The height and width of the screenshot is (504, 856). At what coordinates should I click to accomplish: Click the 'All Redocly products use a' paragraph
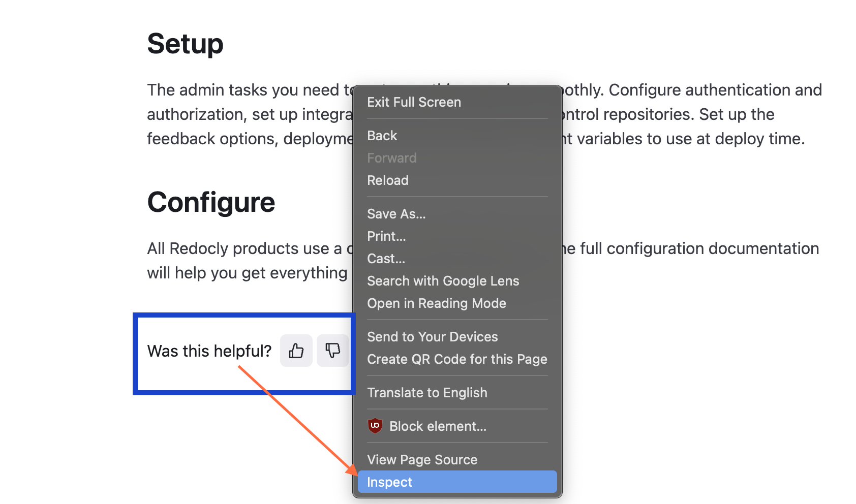pyautogui.click(x=483, y=261)
